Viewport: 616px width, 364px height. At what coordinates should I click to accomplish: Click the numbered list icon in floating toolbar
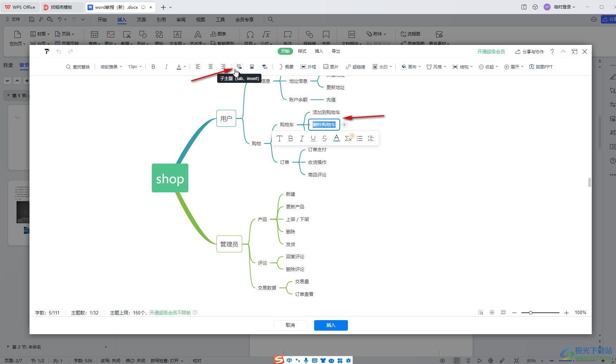coord(371,138)
